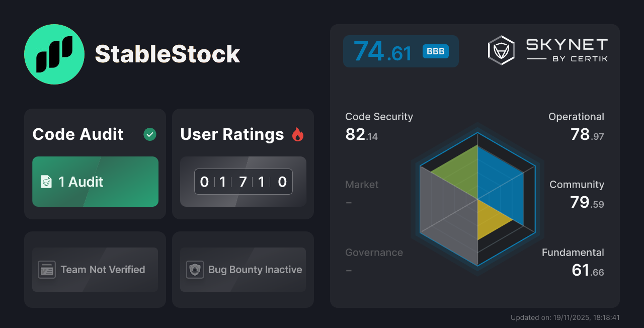Click the Skynet hexagonal shield logo

click(501, 50)
